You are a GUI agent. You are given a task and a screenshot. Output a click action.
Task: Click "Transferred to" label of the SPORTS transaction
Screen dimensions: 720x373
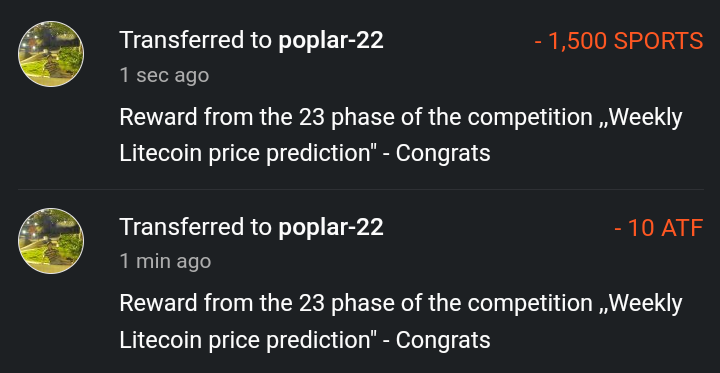click(x=196, y=40)
